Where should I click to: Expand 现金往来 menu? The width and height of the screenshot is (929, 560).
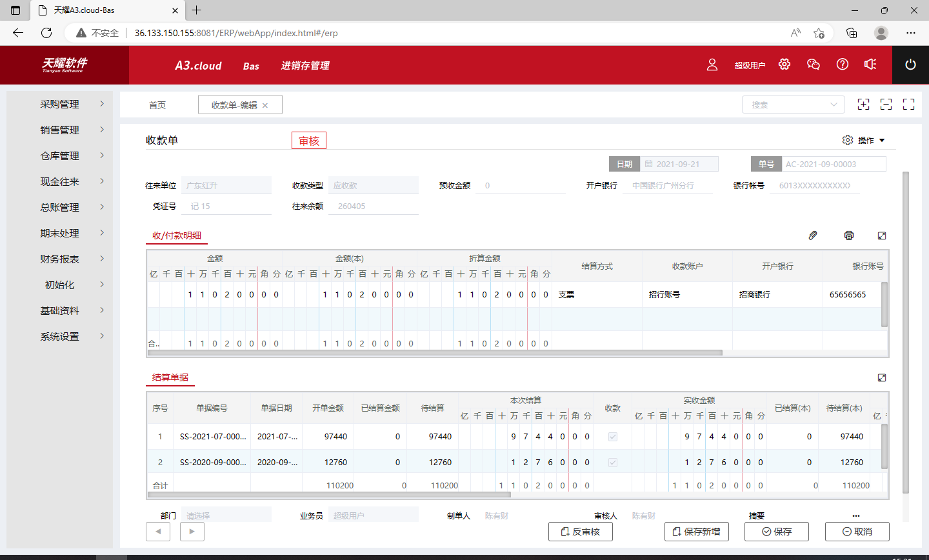[59, 181]
